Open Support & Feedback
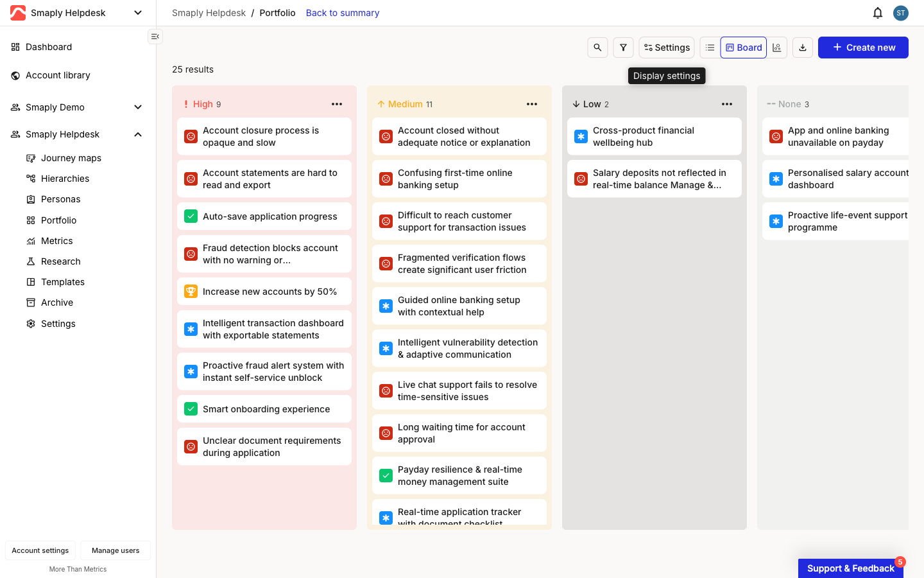 851,568
